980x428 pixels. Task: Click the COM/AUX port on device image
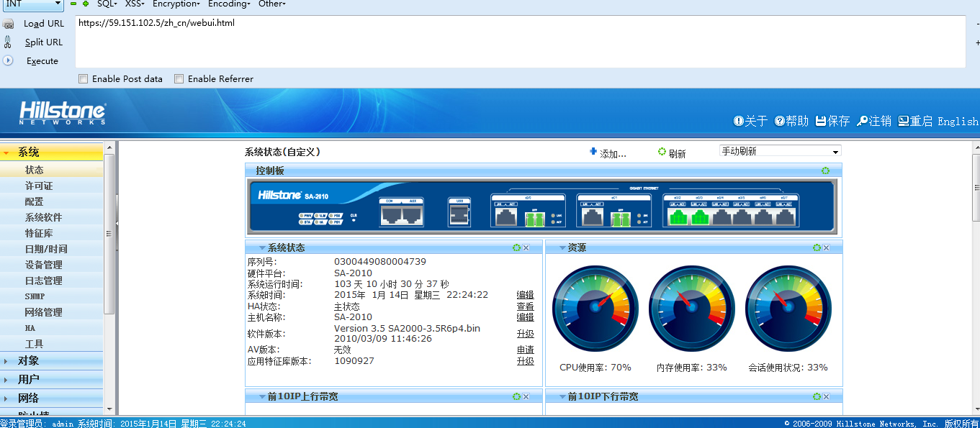[402, 211]
